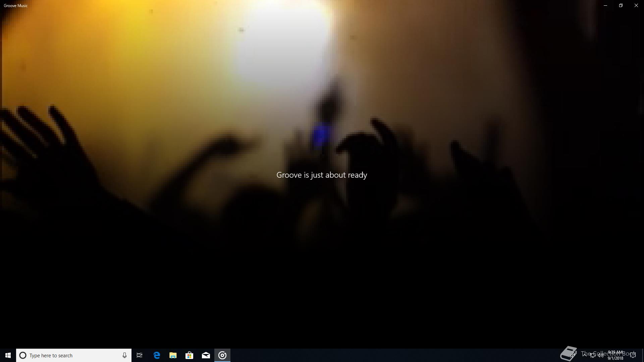Screen dimensions: 644x362
Task: Open the Mail app from the taskbar
Action: point(206,355)
